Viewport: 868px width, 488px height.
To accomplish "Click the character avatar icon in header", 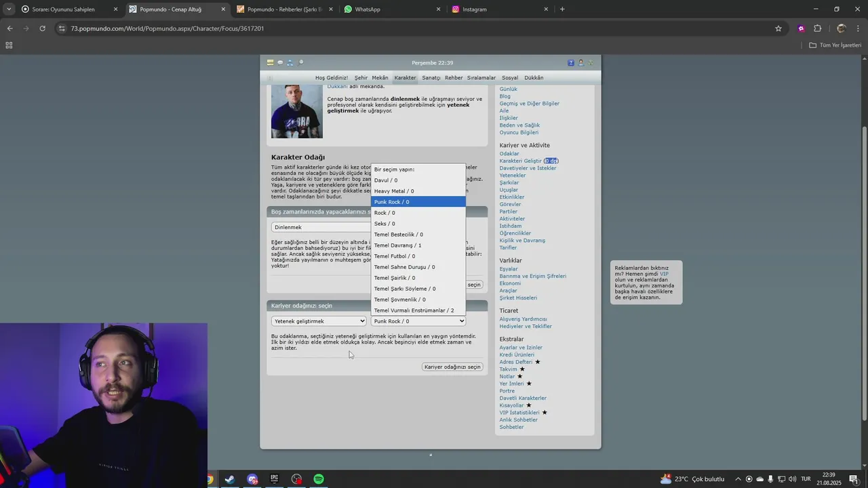I will click(580, 62).
